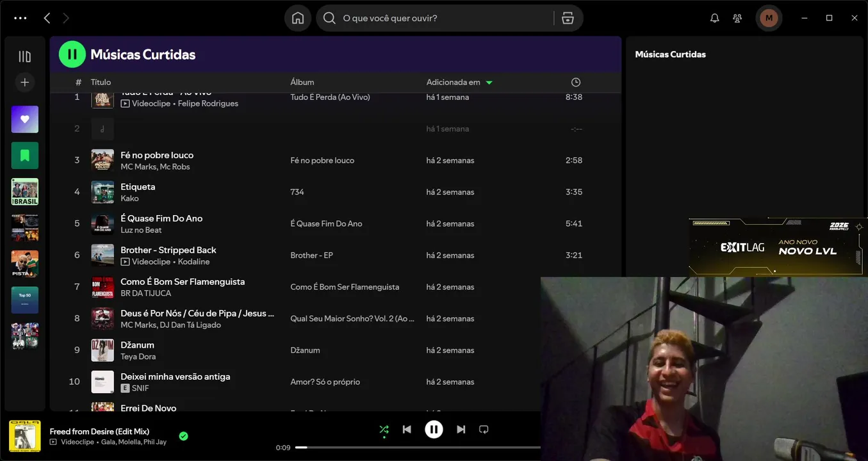
Task: Open the artist link Kako
Action: pos(129,198)
